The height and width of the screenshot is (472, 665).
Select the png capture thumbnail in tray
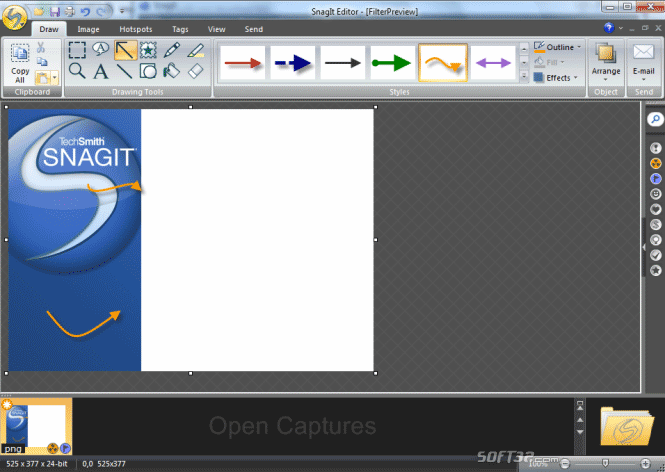pyautogui.click(x=36, y=426)
